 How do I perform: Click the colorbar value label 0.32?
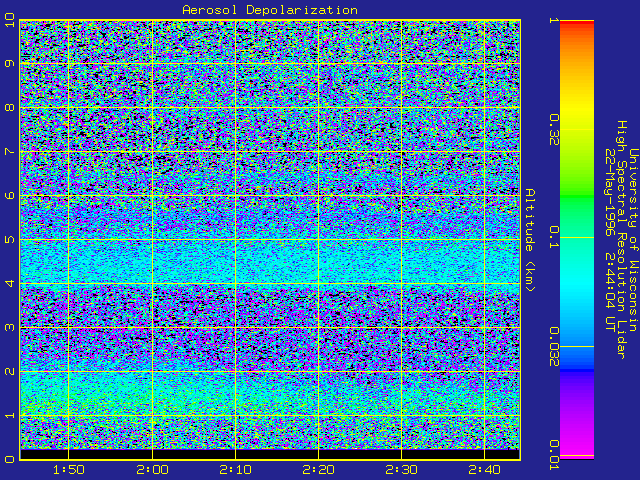pyautogui.click(x=553, y=130)
